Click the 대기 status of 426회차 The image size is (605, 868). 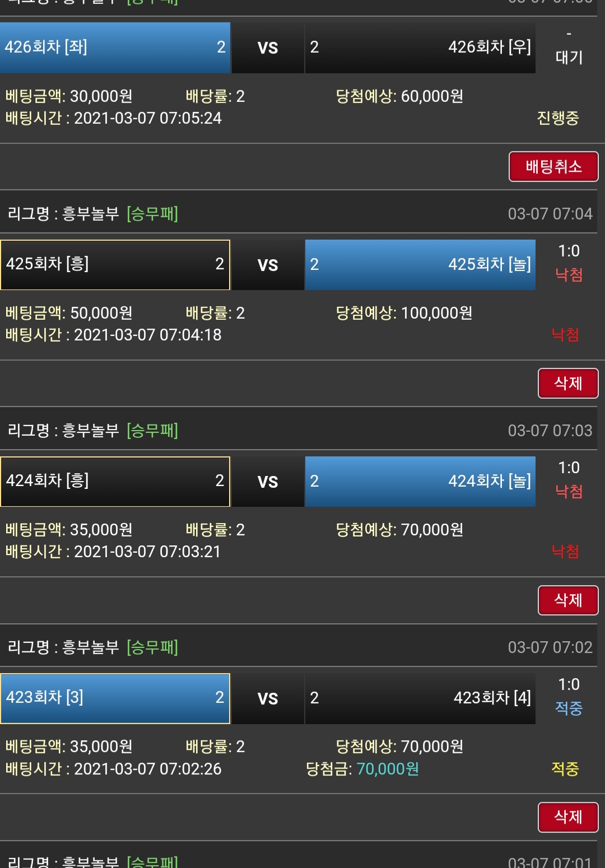click(x=569, y=57)
